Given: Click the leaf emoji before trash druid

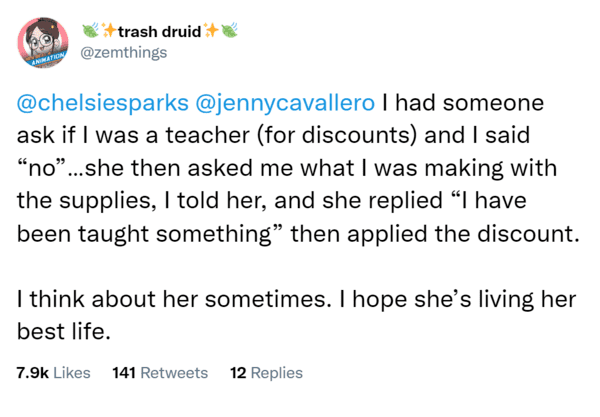Looking at the screenshot, I should pyautogui.click(x=91, y=30).
